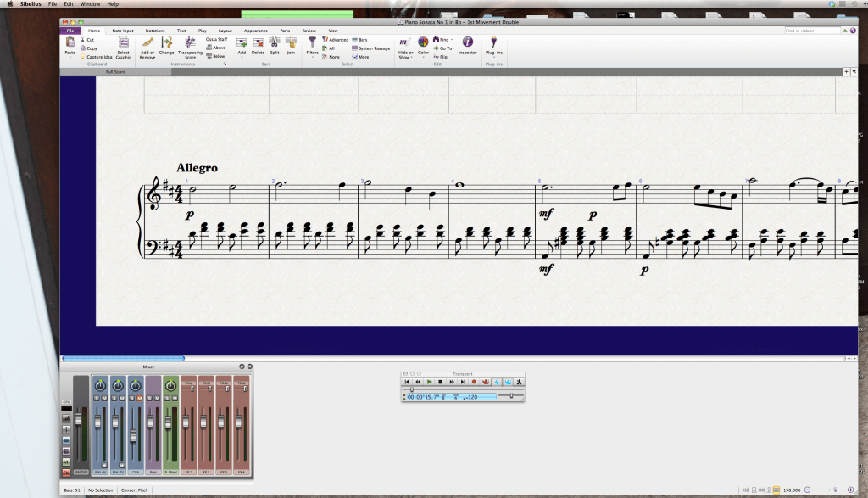Expand the Hide or Show dropdown
Viewport: 868px width, 498px height.
411,58
